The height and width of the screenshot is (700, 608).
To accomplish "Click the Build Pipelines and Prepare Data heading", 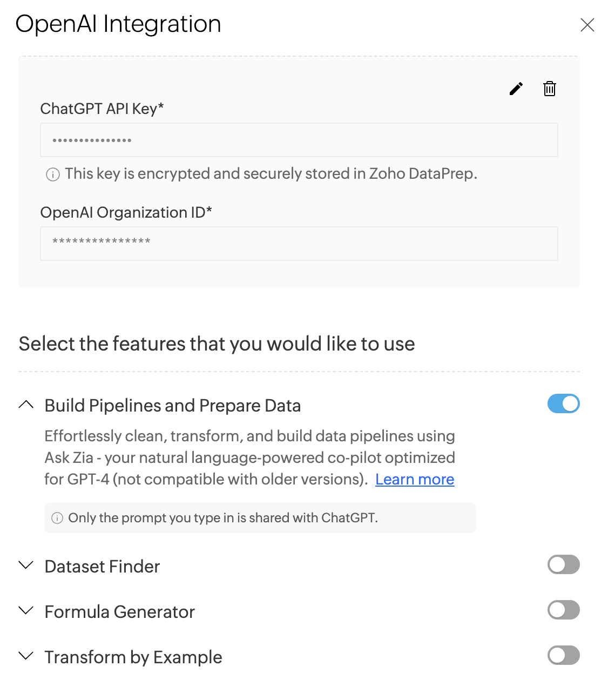I will tap(172, 406).
